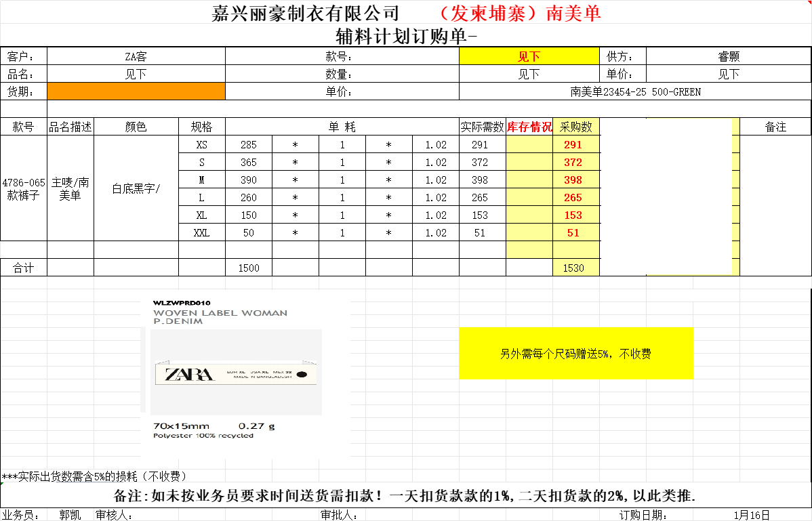
Task: Click the orange delivery date cell beside 货期
Action: 136,91
